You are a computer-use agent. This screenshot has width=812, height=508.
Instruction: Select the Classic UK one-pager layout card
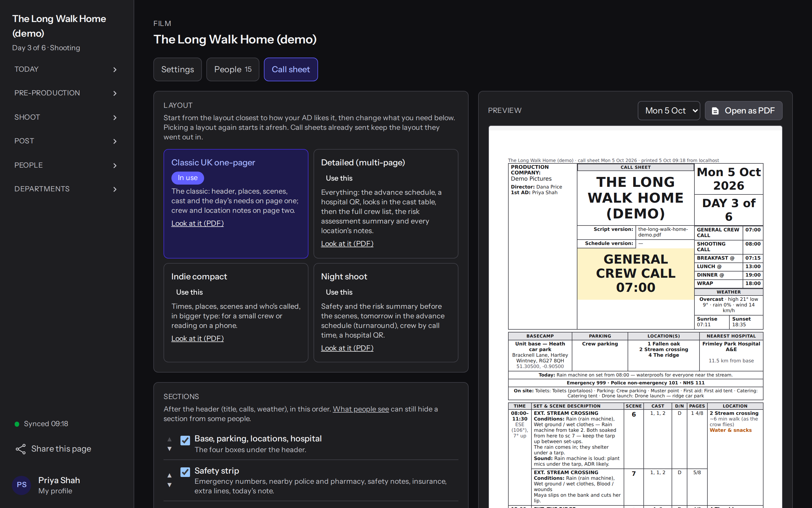click(236, 203)
